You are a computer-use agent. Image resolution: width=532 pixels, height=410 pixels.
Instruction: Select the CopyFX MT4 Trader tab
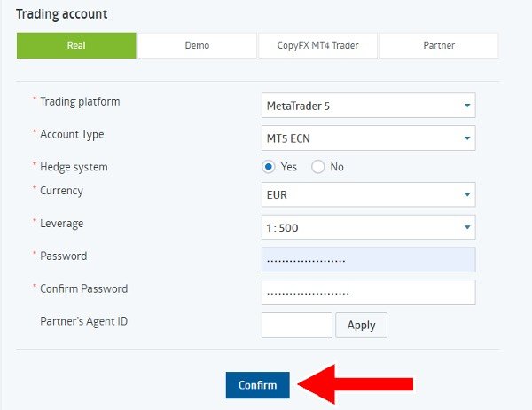(317, 45)
